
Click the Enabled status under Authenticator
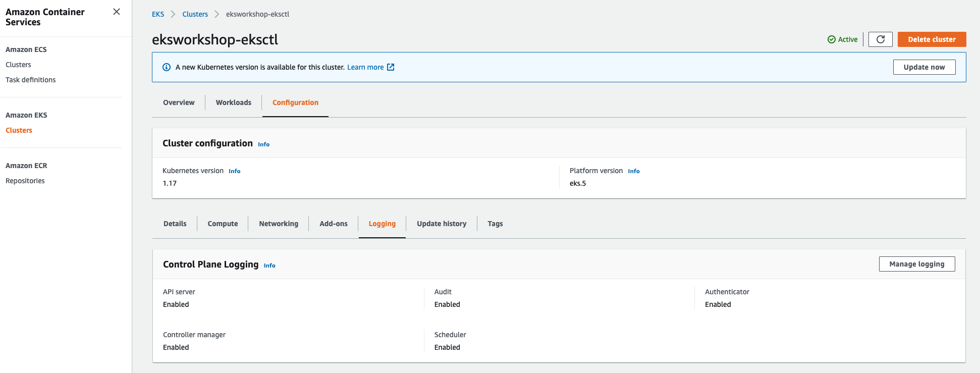[718, 304]
